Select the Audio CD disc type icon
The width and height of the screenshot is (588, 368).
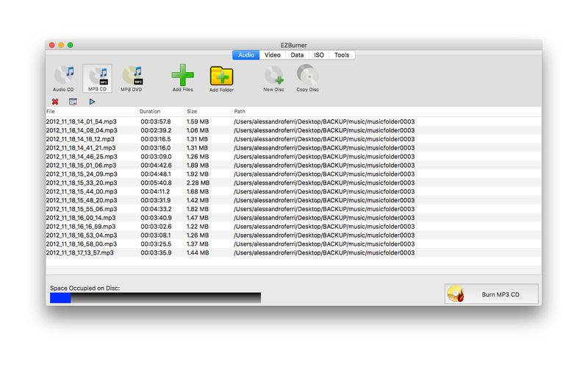64,78
